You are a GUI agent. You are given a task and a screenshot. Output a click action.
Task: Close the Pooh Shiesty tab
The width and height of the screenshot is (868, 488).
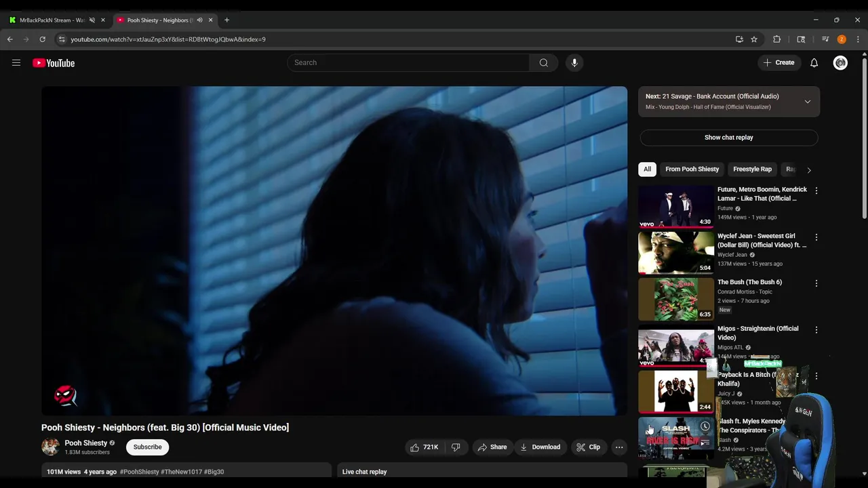point(210,20)
